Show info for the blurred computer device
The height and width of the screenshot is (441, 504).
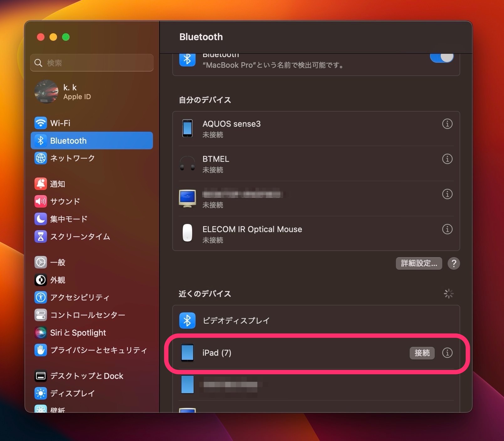click(x=447, y=194)
